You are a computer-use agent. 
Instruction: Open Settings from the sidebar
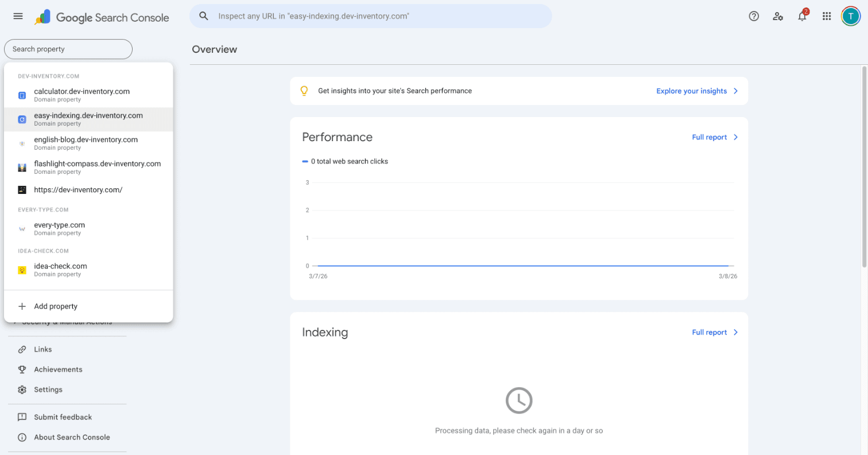coord(48,390)
